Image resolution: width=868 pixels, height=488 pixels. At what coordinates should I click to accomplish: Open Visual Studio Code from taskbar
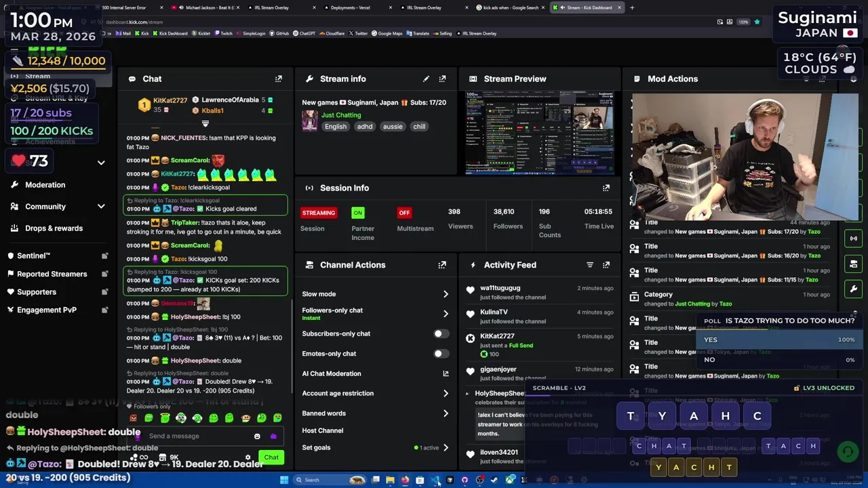click(x=435, y=480)
